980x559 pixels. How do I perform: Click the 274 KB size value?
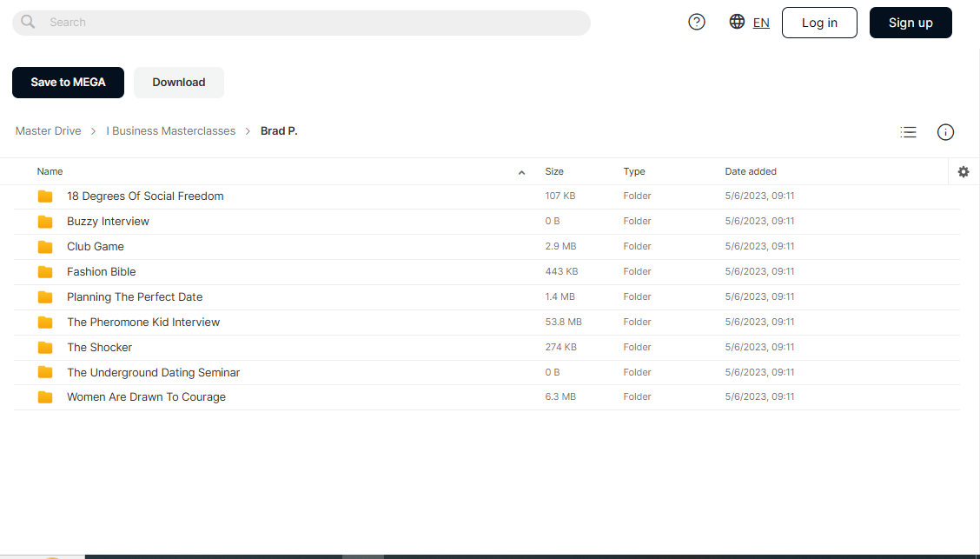[x=560, y=347]
